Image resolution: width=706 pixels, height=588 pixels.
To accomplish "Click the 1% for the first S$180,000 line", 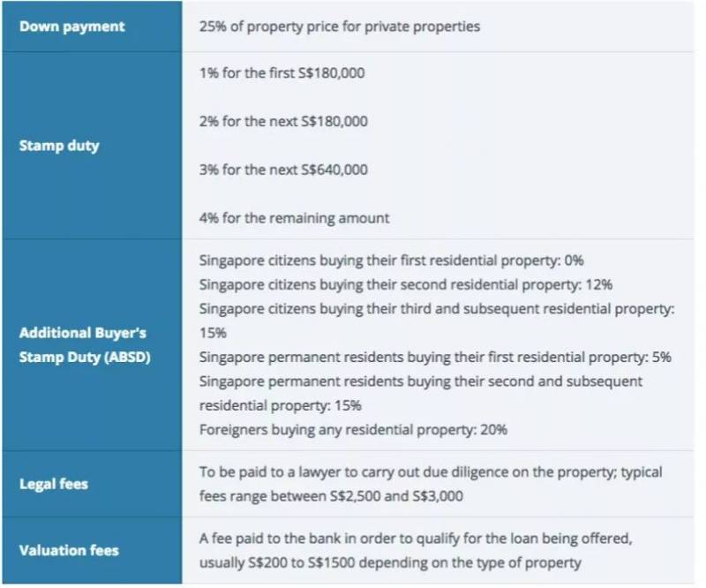I will [282, 73].
